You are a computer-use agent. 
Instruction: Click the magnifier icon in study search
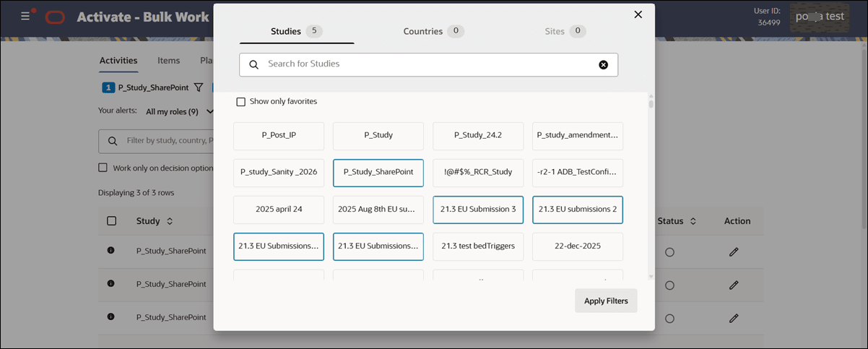[254, 64]
